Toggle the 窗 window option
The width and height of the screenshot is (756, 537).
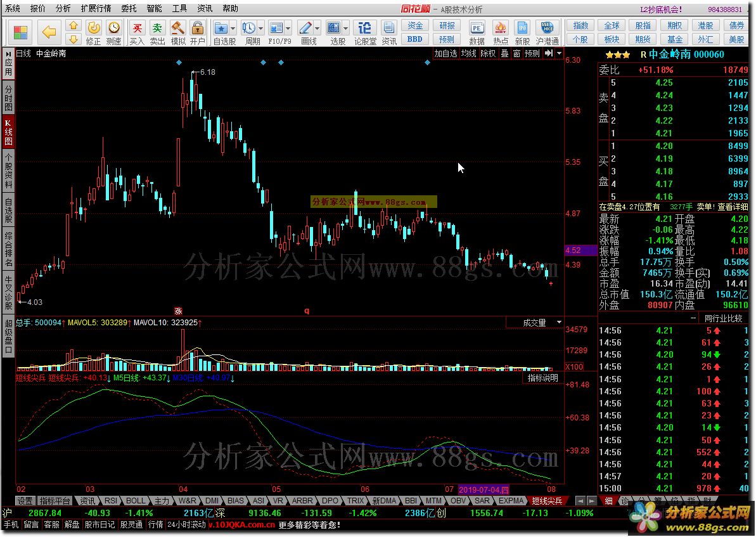coord(516,53)
